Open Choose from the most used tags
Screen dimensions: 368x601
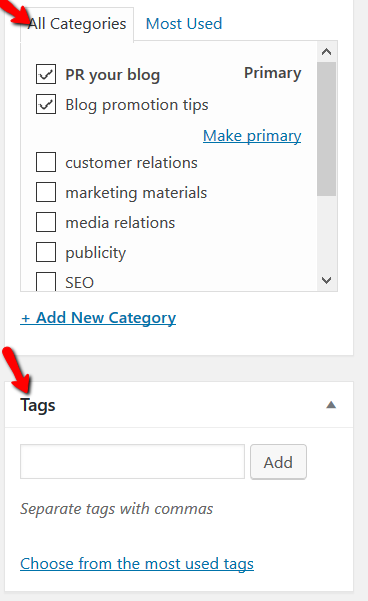[137, 564]
